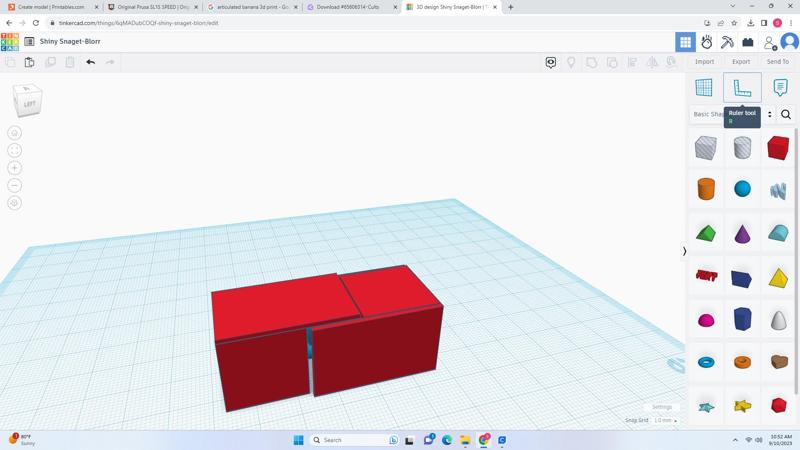
Task: Click the Export button
Action: 741,62
